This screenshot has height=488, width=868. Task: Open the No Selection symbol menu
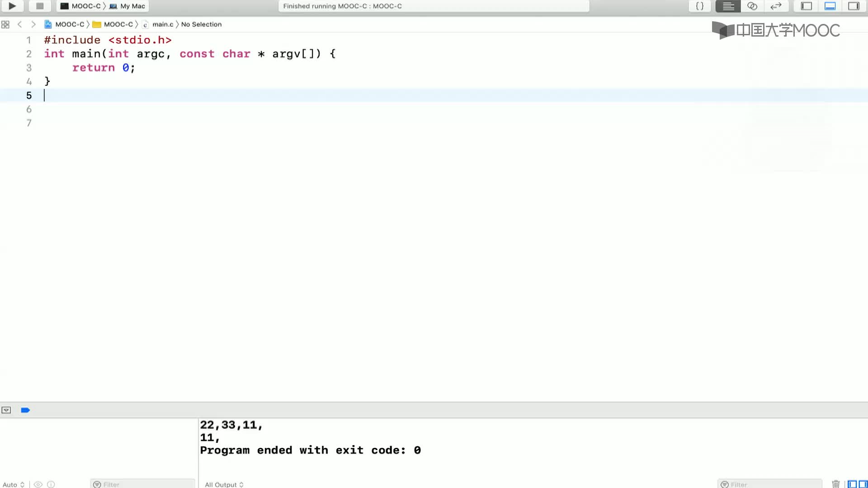[x=201, y=24]
